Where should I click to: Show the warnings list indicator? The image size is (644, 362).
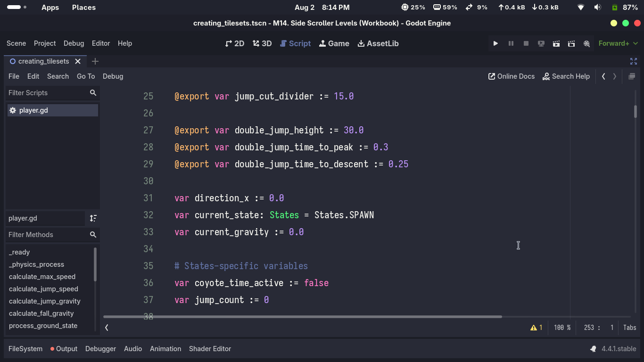click(x=537, y=328)
